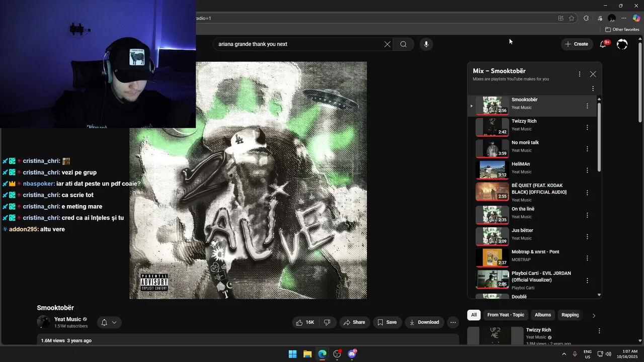This screenshot has height=362, width=644.
Task: Click the Edge split screen apps icon
Action: coord(560,18)
